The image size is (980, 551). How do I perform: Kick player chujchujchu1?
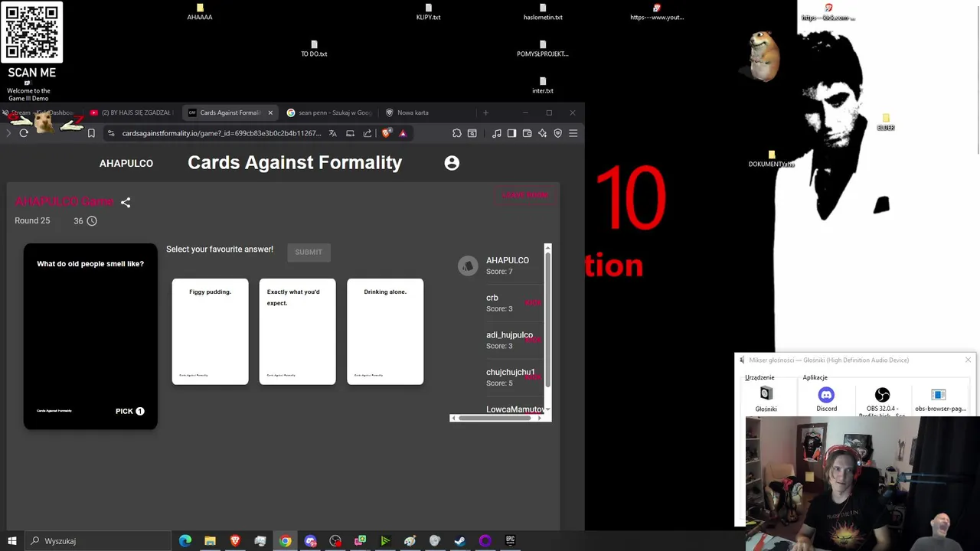pos(533,377)
